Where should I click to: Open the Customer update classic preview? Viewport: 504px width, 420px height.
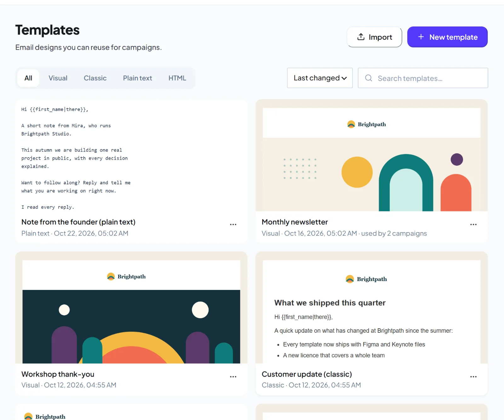(x=372, y=308)
